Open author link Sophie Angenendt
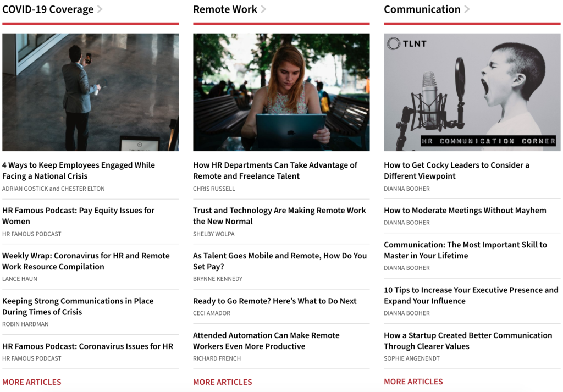 (x=411, y=358)
